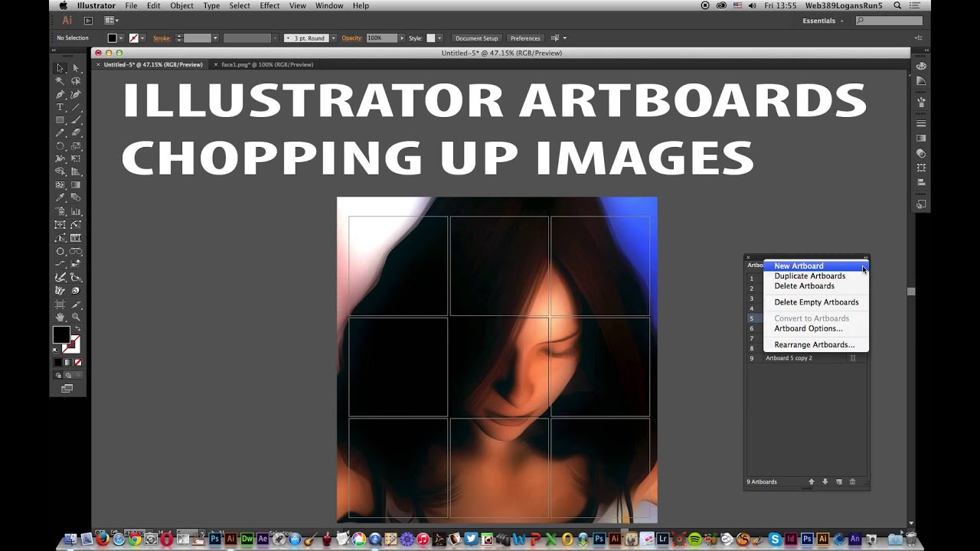This screenshot has height=551, width=980.
Task: Select the Line Segment tool
Action: (76, 107)
